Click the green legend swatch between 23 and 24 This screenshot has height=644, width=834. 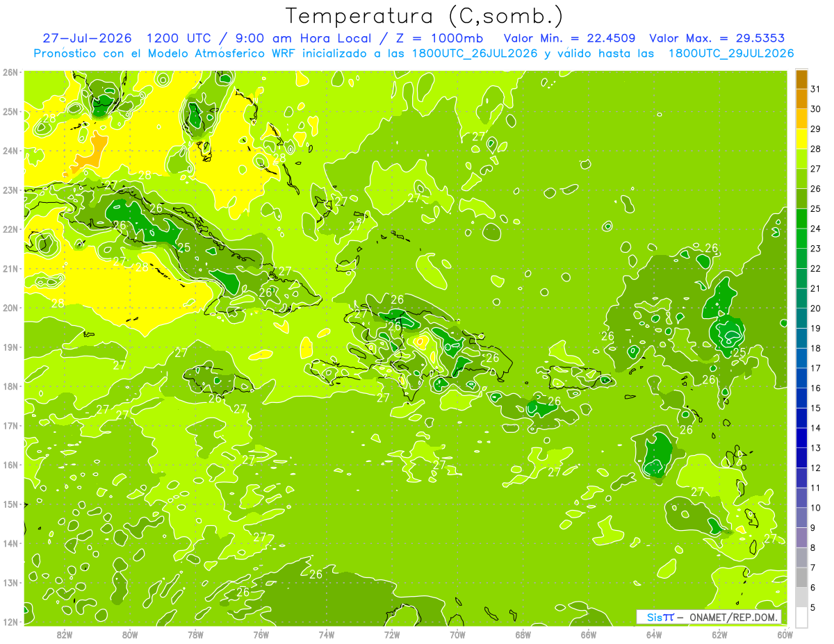[x=801, y=239]
